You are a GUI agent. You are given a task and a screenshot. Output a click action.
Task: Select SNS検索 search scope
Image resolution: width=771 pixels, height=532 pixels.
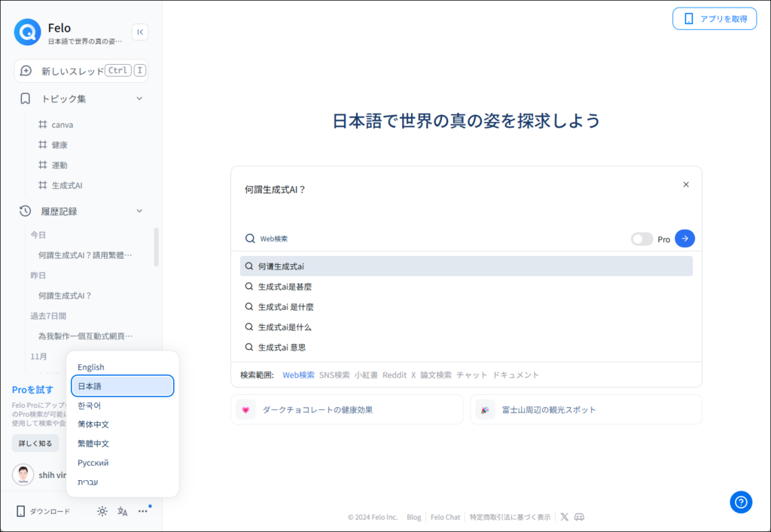pyautogui.click(x=334, y=375)
